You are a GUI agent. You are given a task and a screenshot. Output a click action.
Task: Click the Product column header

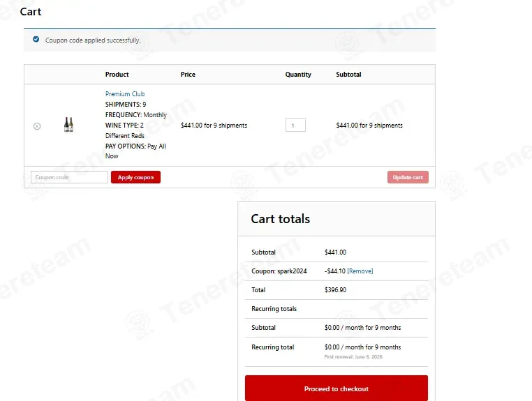coord(117,74)
